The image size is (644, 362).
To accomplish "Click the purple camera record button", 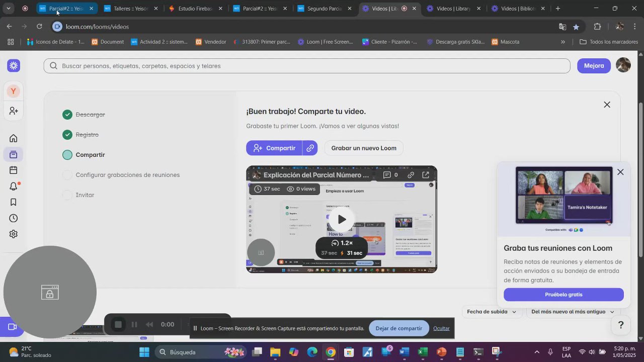I will (x=12, y=327).
